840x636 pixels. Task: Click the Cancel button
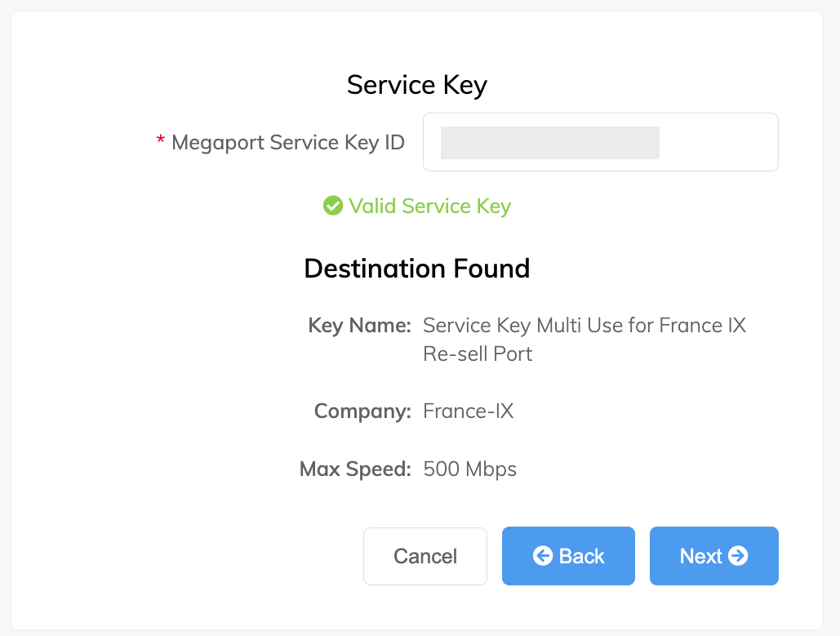click(x=424, y=556)
